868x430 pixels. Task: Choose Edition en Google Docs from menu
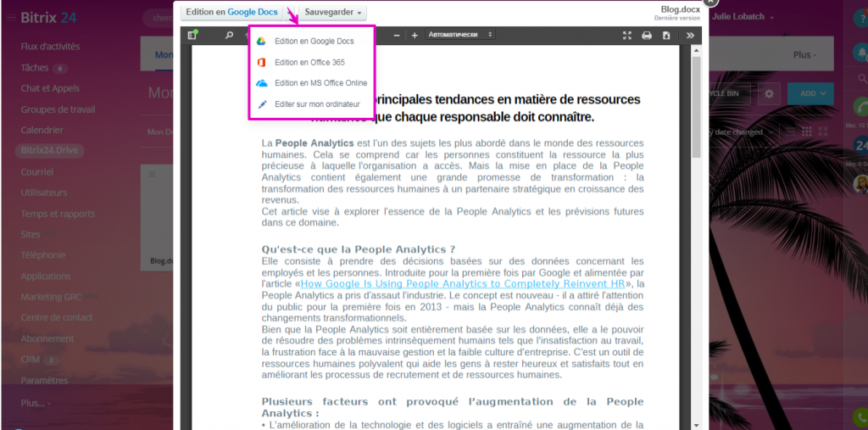pyautogui.click(x=312, y=41)
